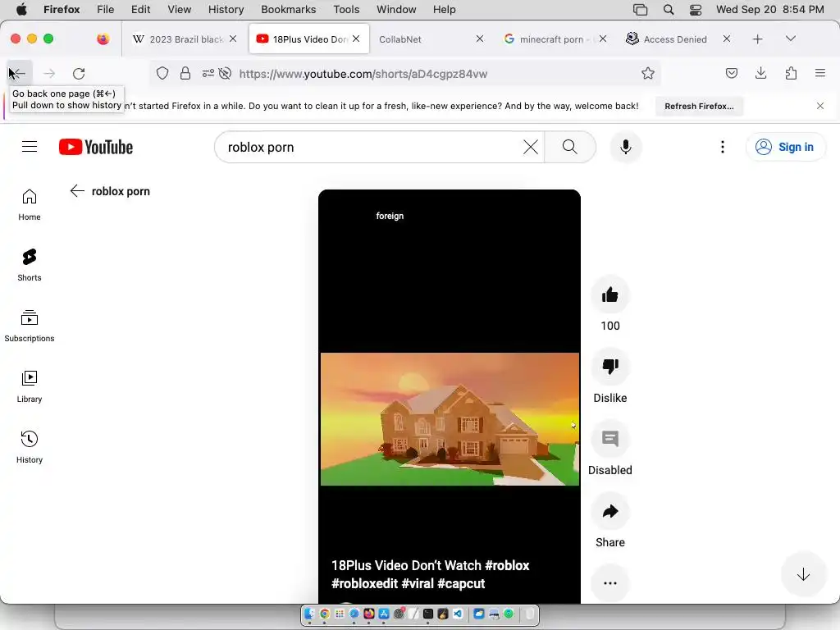Click the menu bar date and time

(x=769, y=9)
